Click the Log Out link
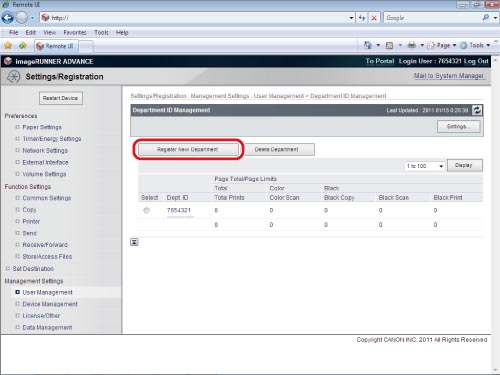500x375 pixels. (x=476, y=61)
